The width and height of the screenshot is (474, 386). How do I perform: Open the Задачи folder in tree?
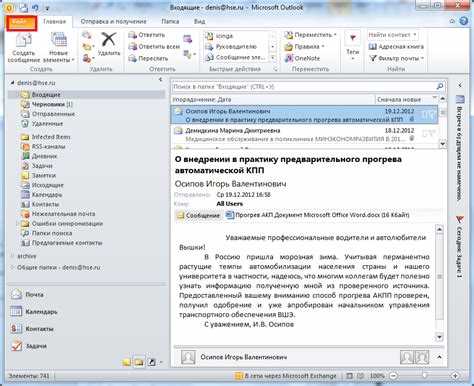(37, 166)
